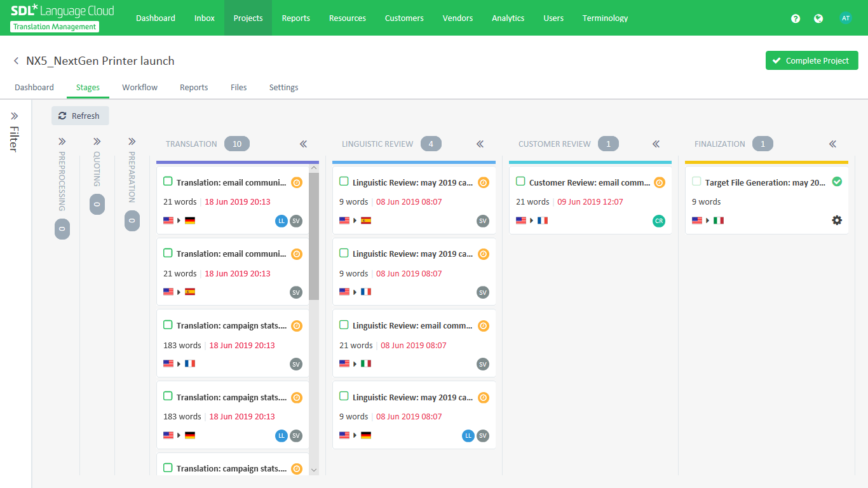Click the back arrow beside project name
868x488 pixels.
click(16, 61)
